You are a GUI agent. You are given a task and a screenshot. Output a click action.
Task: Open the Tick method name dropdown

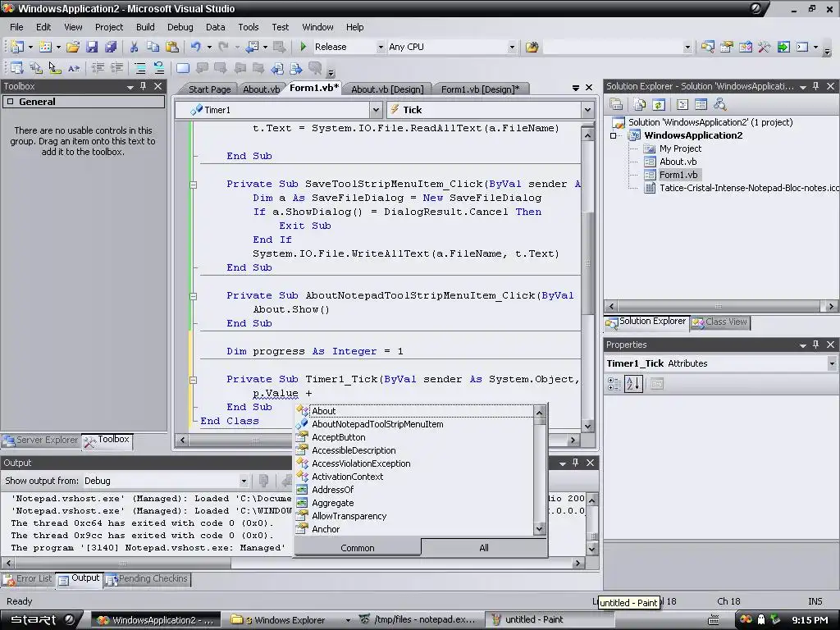(x=587, y=110)
